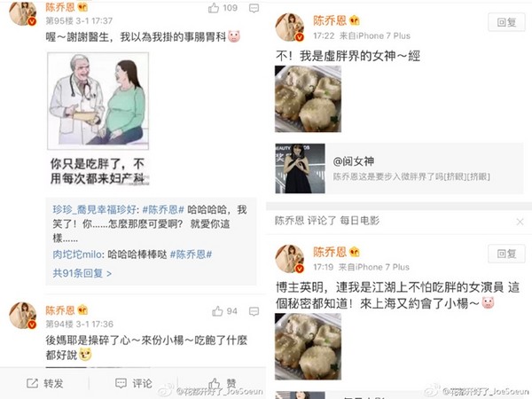Dismiss the 评论了 每日电影 notice with X
The height and width of the screenshot is (399, 532).
pos(520,222)
